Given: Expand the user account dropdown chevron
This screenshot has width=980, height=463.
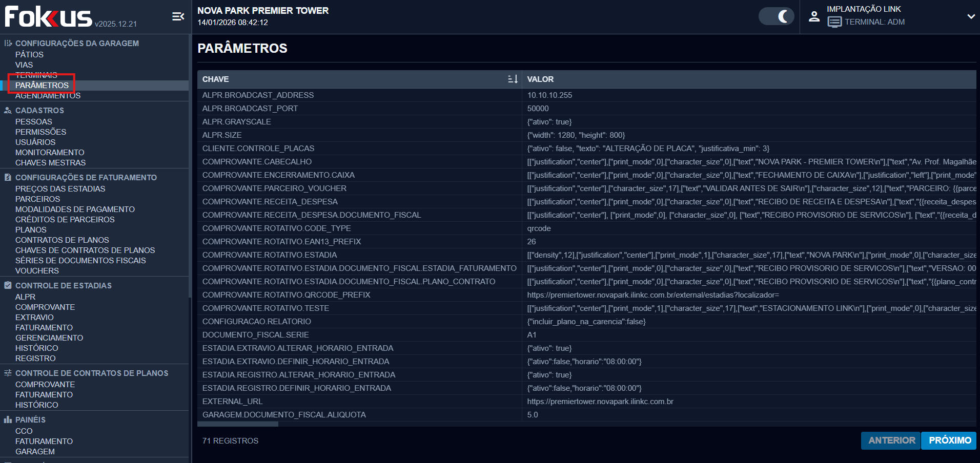Looking at the screenshot, I should pyautogui.click(x=970, y=16).
